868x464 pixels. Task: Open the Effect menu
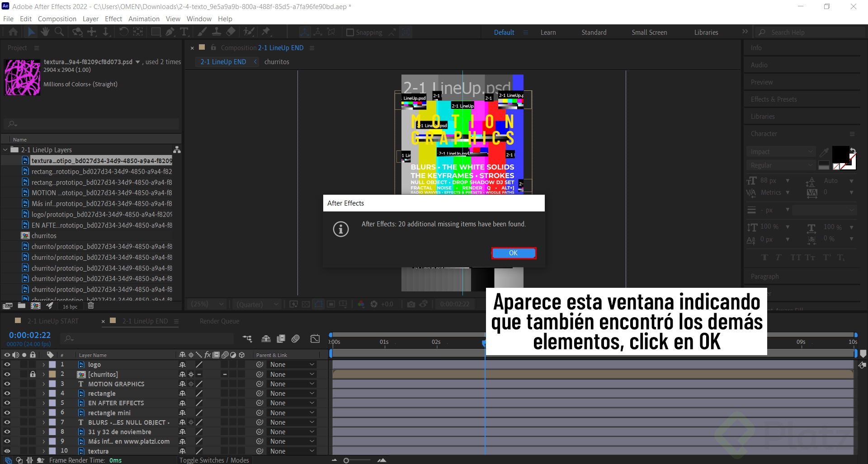(x=113, y=19)
